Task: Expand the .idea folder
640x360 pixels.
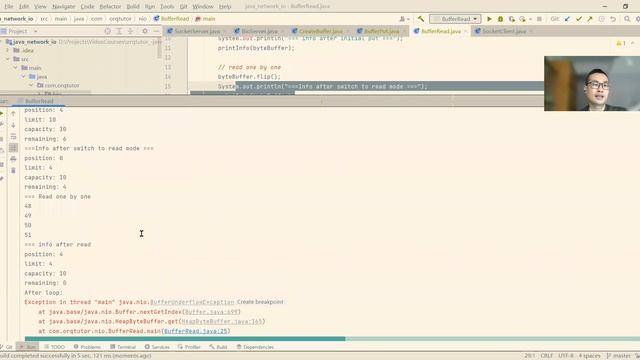Action: 8,51
